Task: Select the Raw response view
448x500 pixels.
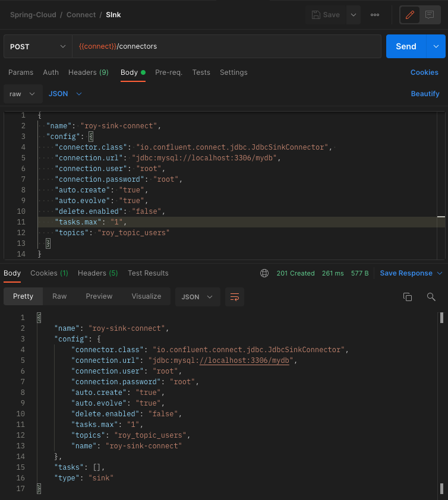Action: (x=59, y=296)
